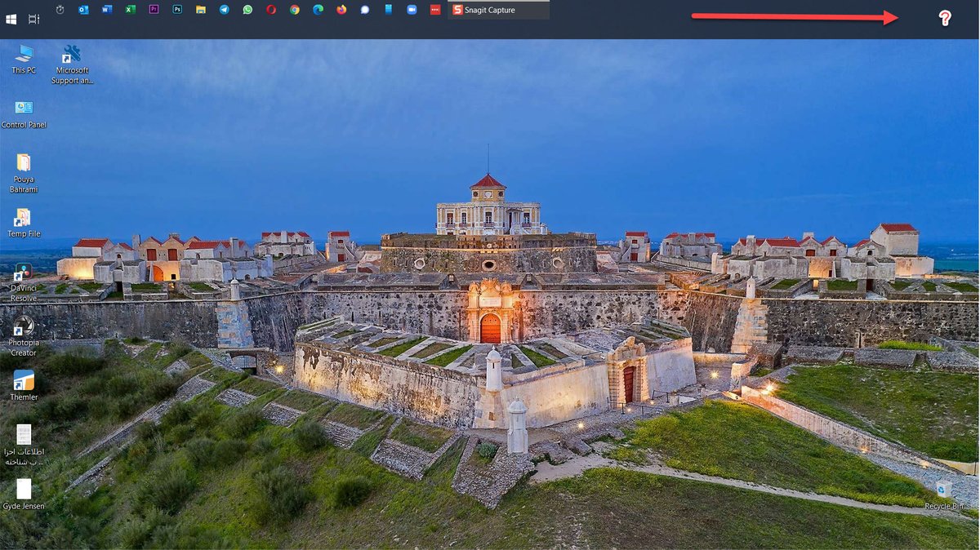This screenshot has height=550, width=980.
Task: Launch Adobe Photoshop from the taskbar
Action: (177, 11)
